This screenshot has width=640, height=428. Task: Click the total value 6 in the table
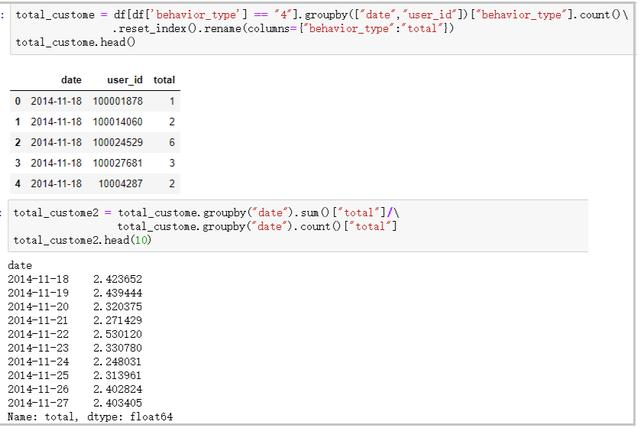click(172, 142)
